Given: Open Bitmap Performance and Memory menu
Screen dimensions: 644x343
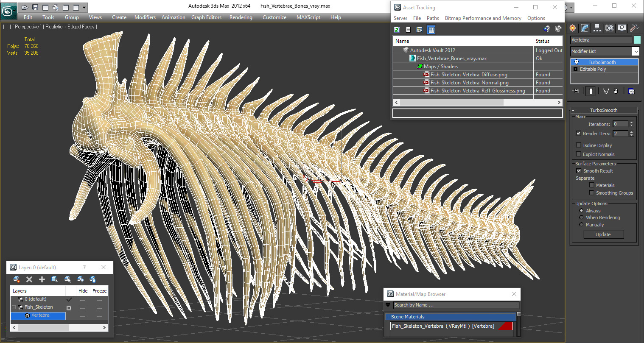Looking at the screenshot, I should click(483, 18).
